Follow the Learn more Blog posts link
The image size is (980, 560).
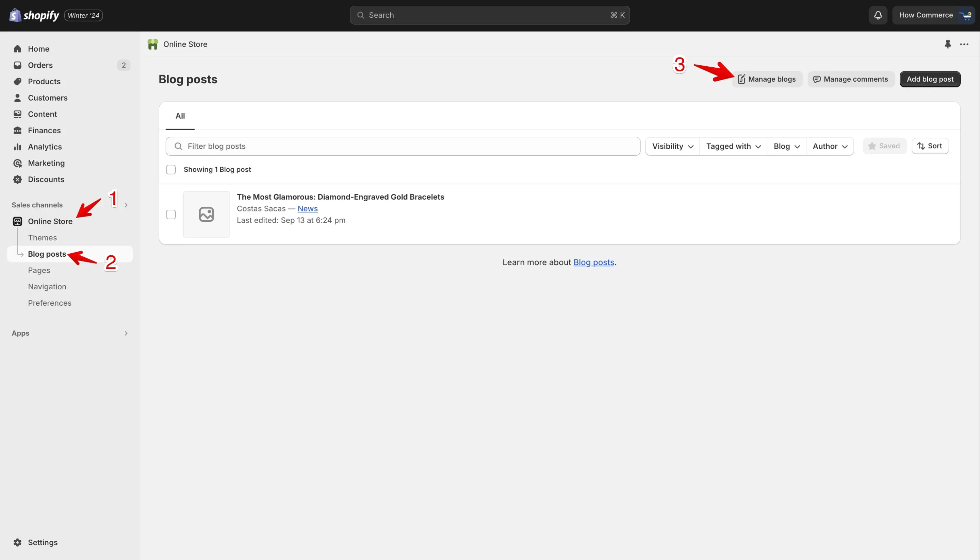[593, 262]
